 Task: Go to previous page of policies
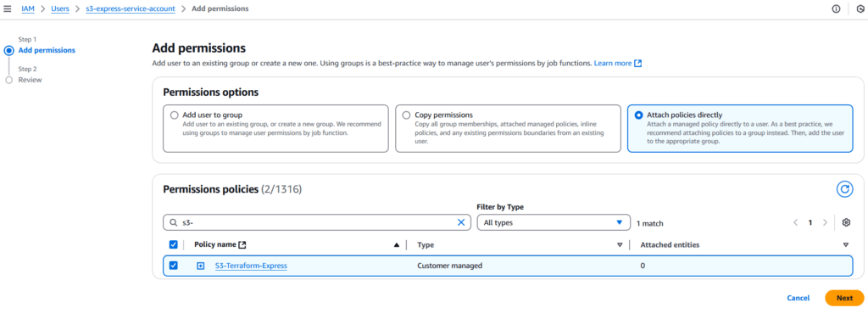coord(795,222)
